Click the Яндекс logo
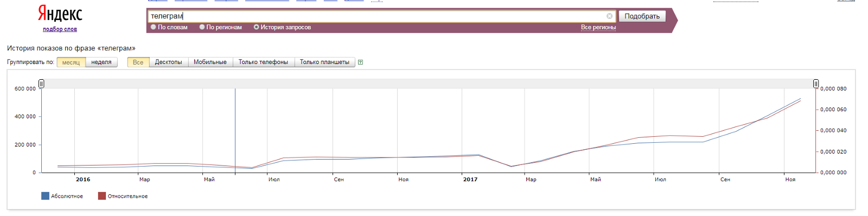 pos(60,13)
